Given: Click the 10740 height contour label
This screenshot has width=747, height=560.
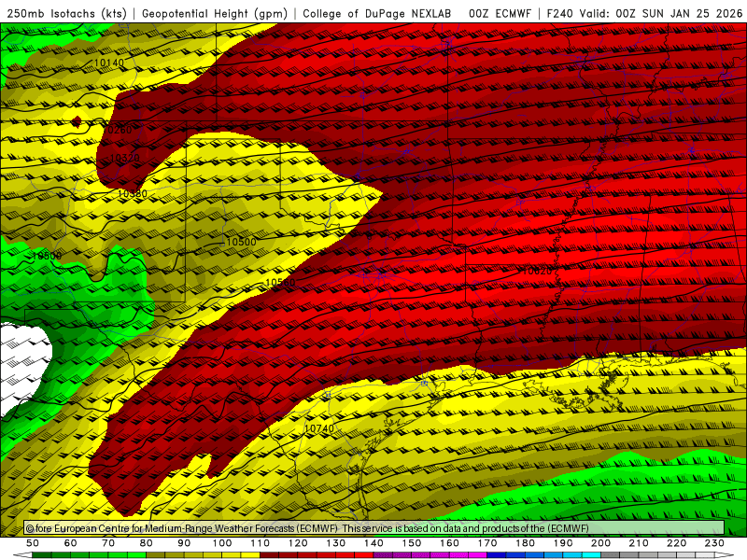Looking at the screenshot, I should click(319, 428).
